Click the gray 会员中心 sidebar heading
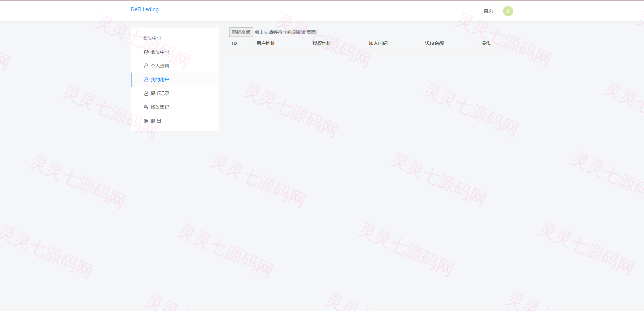This screenshot has width=644, height=311. 152,38
